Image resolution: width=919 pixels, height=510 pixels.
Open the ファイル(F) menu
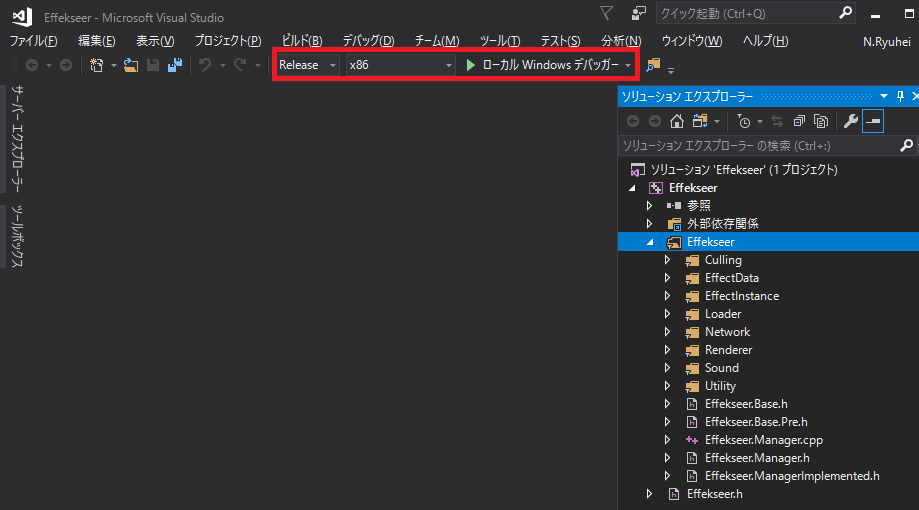click(33, 41)
